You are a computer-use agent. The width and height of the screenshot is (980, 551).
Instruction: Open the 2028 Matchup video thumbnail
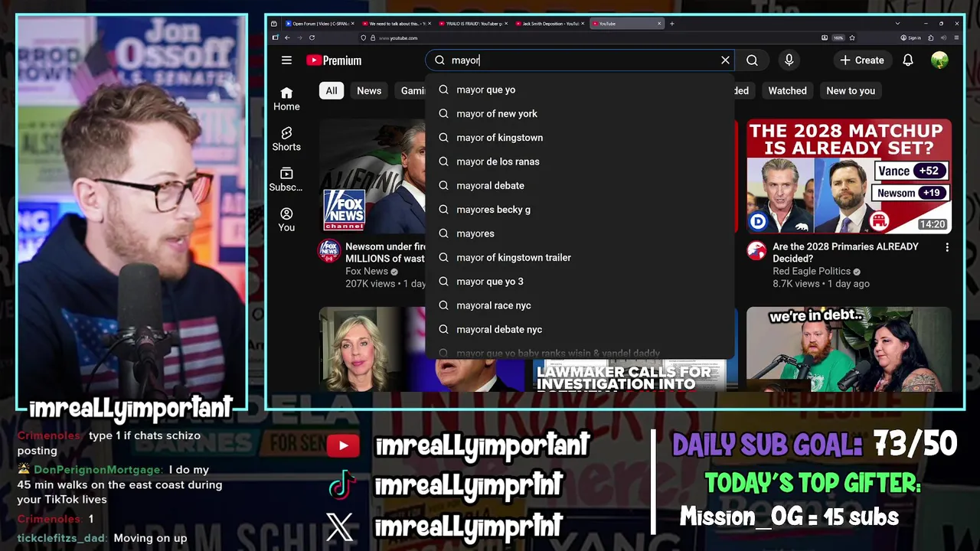tap(849, 176)
